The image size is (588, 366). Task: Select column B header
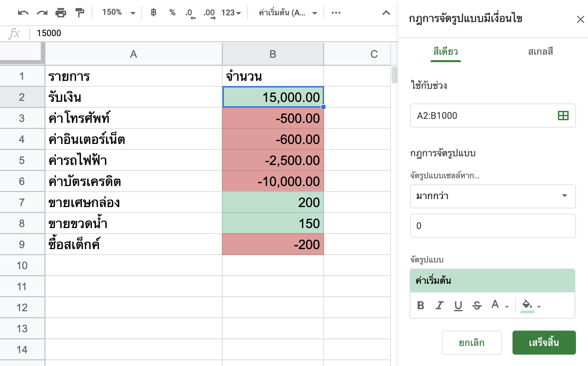click(x=273, y=54)
